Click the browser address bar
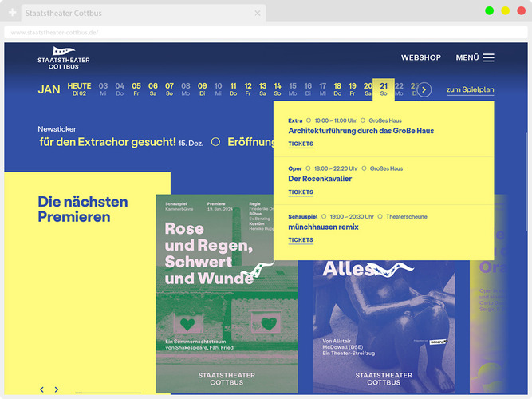This screenshot has width=532, height=399. [x=239, y=33]
